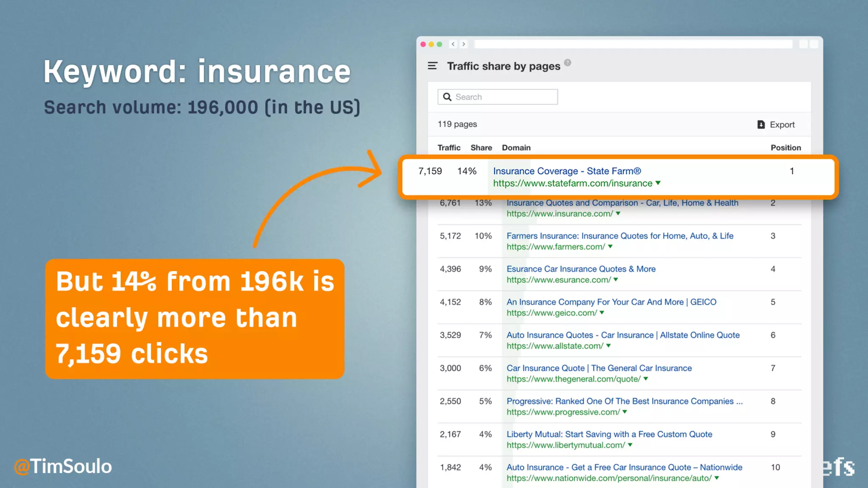Click the browser forward arrow
Viewport: 868px width, 488px height.
[x=464, y=44]
